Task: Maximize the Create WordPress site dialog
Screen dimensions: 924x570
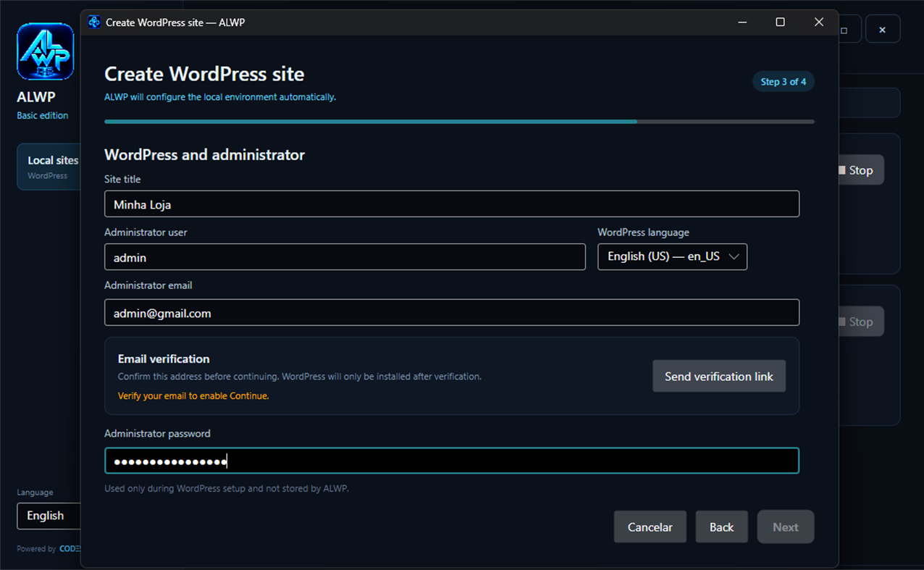Action: [x=780, y=22]
